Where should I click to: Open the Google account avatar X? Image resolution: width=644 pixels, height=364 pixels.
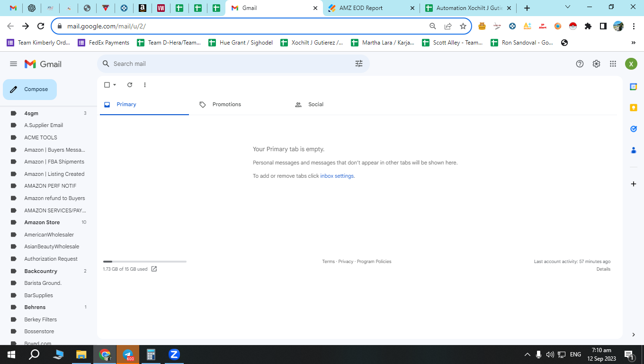[x=631, y=64]
